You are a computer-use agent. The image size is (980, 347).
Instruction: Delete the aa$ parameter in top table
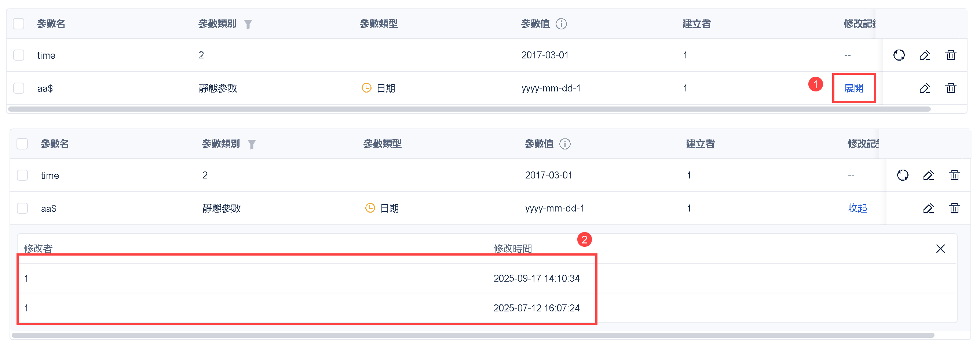coord(951,88)
